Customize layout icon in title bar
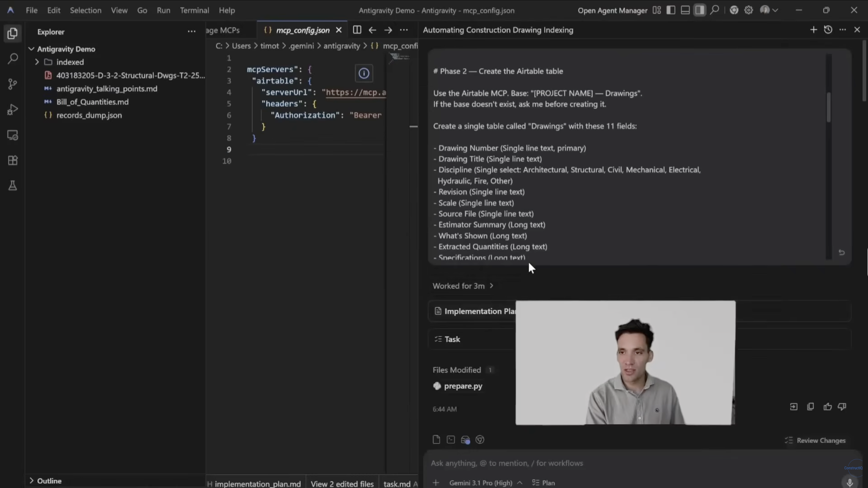This screenshot has height=488, width=868. click(656, 10)
